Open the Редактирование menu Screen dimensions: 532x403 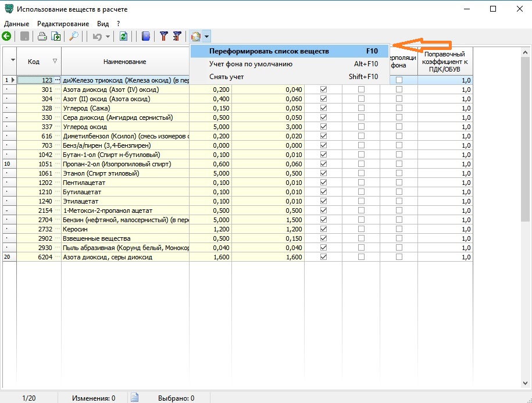[x=63, y=24]
